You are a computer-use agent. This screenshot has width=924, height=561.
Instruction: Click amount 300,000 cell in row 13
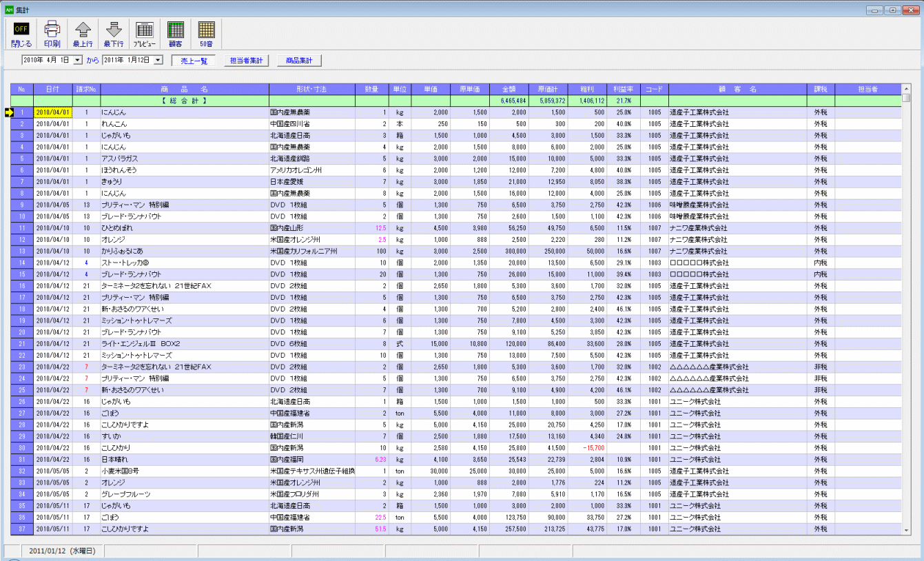[509, 251]
